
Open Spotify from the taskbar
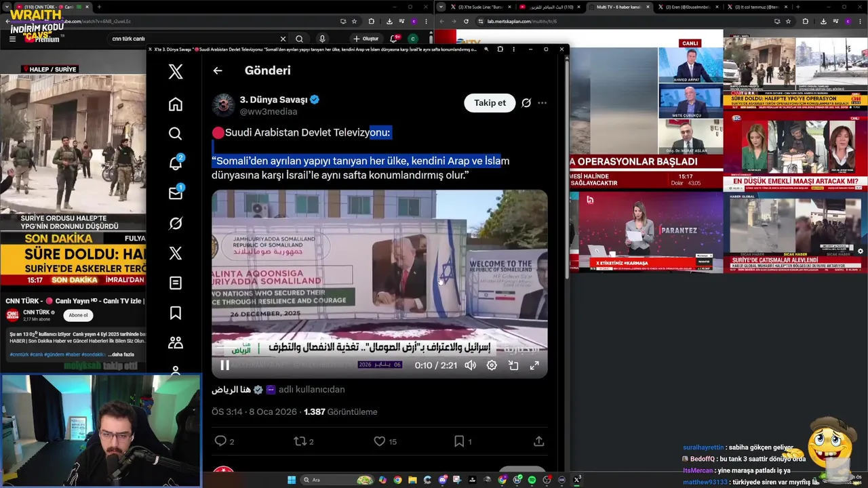[x=532, y=480]
